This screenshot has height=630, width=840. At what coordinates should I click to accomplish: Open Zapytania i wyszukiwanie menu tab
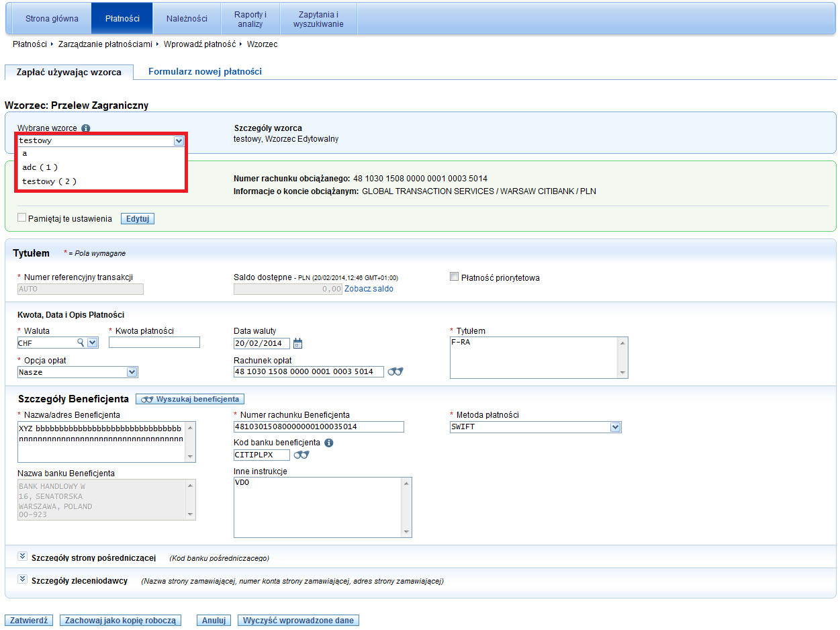(x=318, y=19)
